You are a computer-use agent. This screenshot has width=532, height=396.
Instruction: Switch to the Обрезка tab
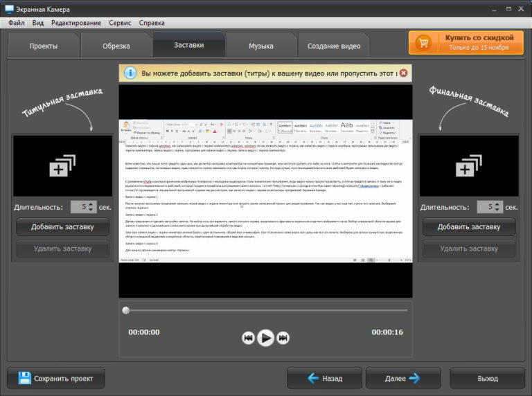pyautogui.click(x=116, y=46)
